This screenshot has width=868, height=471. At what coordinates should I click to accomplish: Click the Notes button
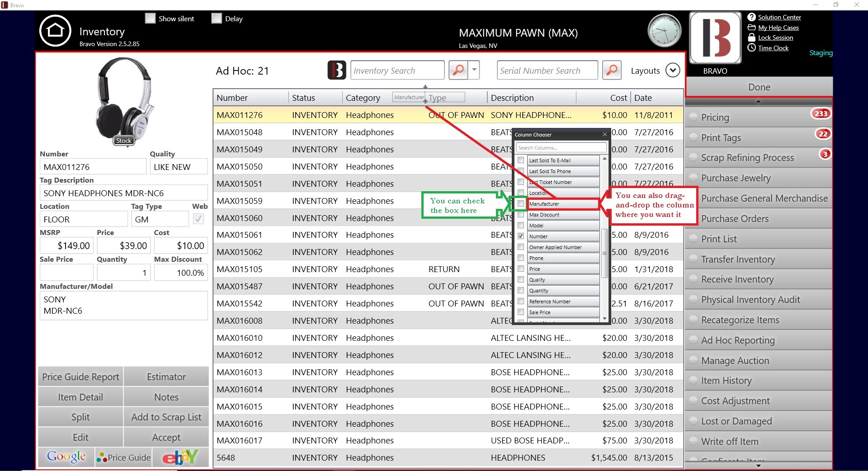[x=166, y=397]
